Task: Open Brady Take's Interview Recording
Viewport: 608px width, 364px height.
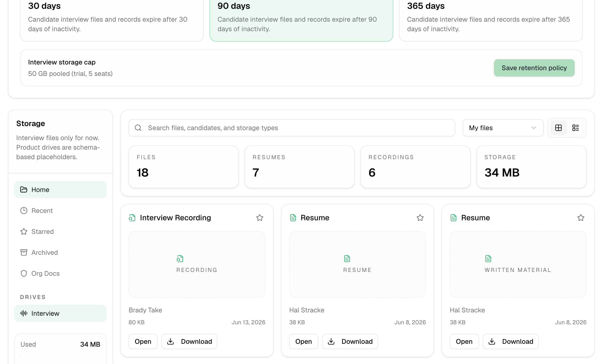Action: (x=143, y=341)
